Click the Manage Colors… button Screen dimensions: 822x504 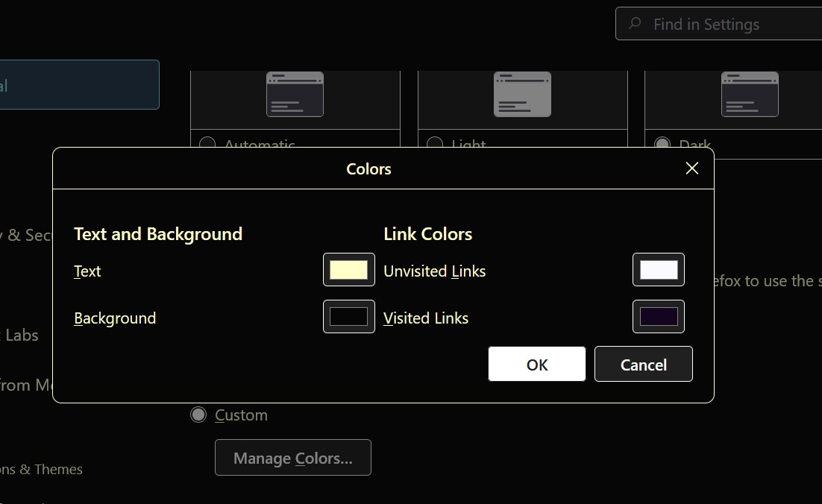coord(293,457)
